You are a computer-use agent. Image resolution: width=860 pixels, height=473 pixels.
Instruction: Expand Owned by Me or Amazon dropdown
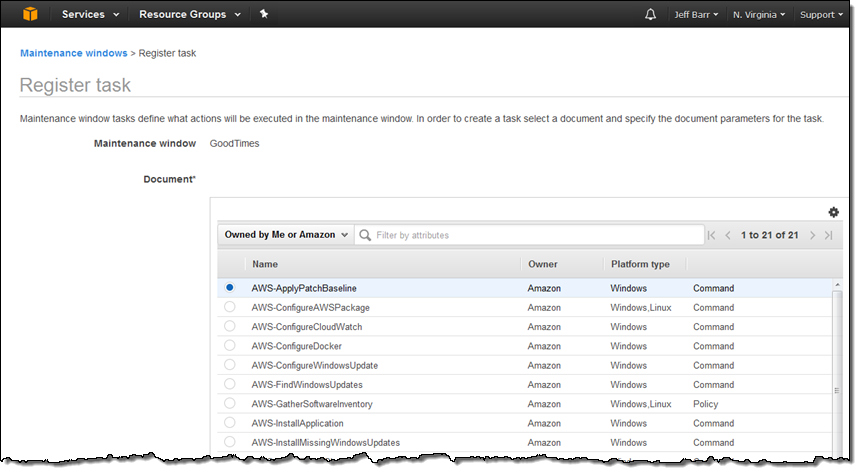coord(286,235)
